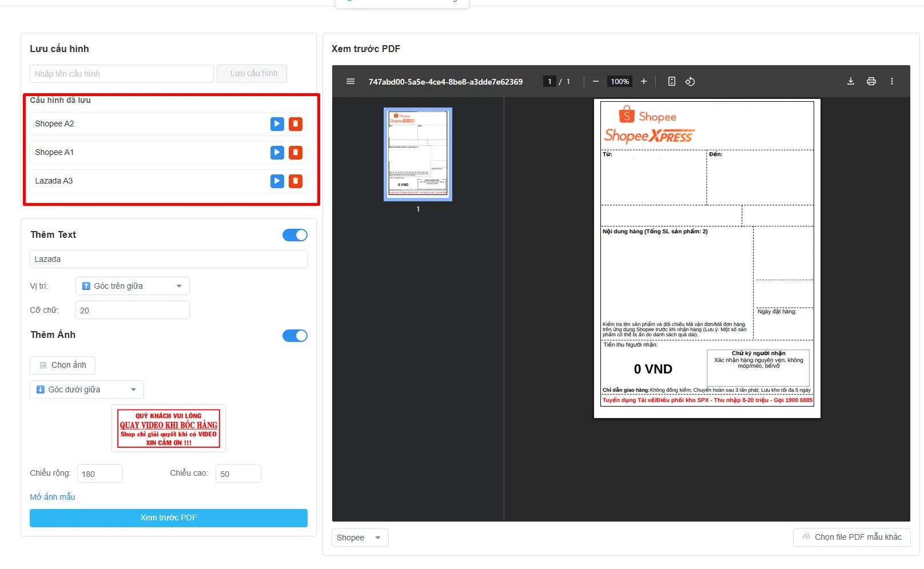Open the PDF viewer sidebar menu
The height and width of the screenshot is (569, 924).
[x=351, y=82]
